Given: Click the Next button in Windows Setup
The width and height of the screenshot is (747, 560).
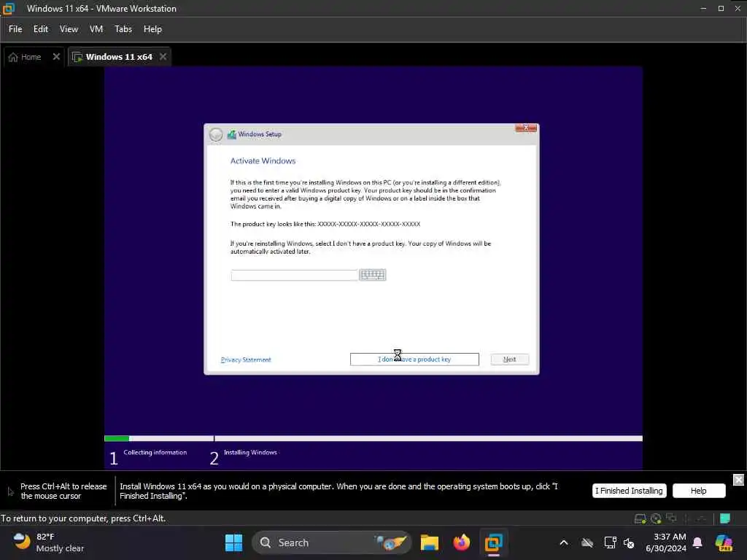Looking at the screenshot, I should (x=510, y=359).
